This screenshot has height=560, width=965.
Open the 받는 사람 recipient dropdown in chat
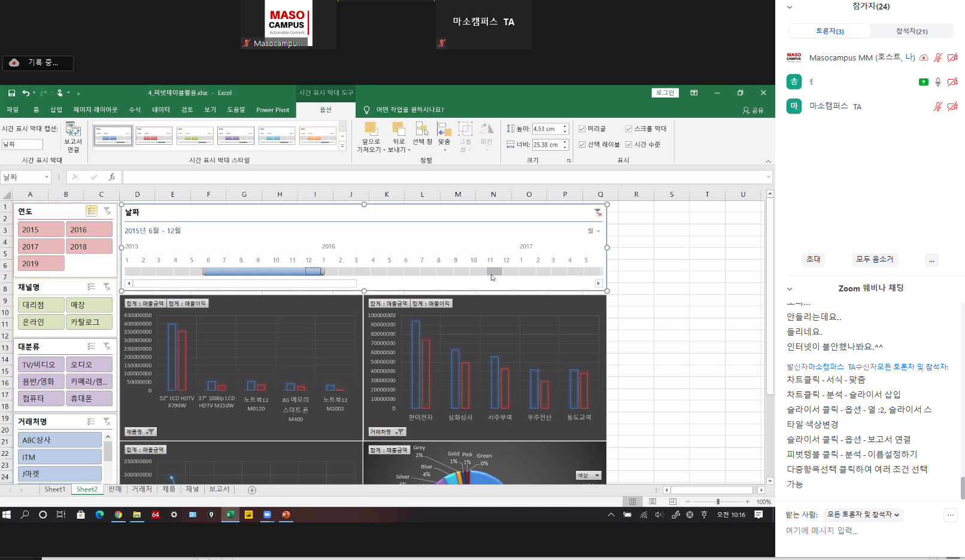point(863,515)
